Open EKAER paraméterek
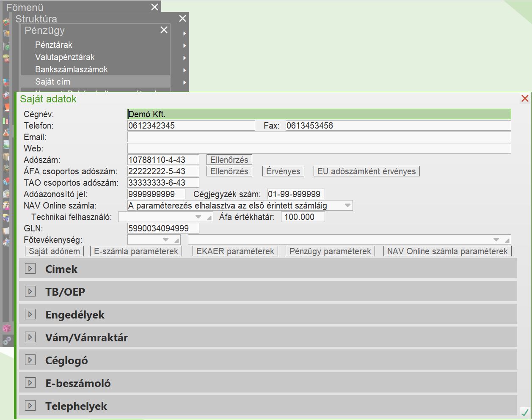Image resolution: width=532 pixels, height=420 pixels. point(235,251)
